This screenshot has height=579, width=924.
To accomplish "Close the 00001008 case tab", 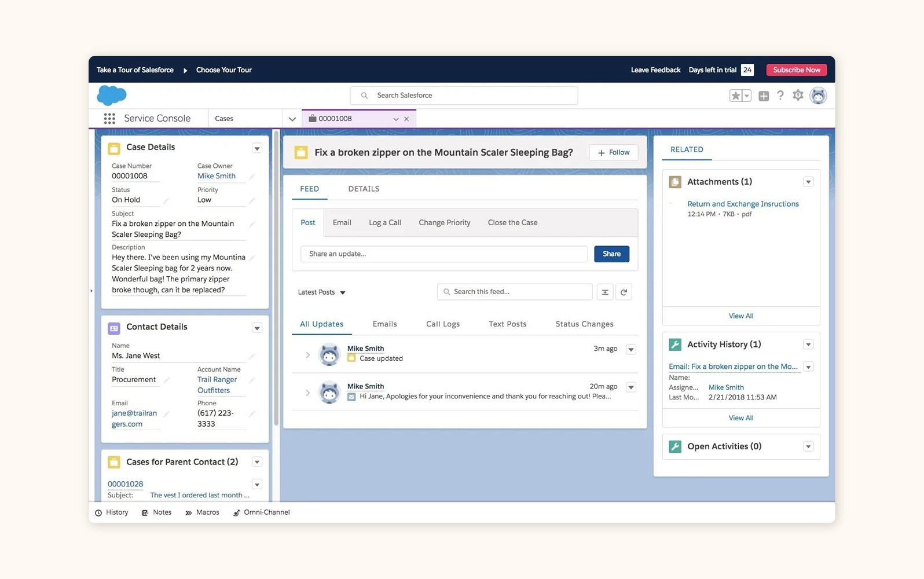I will point(406,119).
